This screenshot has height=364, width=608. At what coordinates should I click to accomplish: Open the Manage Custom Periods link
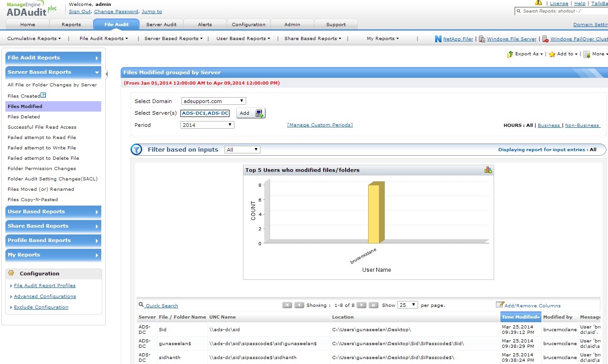pyautogui.click(x=320, y=125)
